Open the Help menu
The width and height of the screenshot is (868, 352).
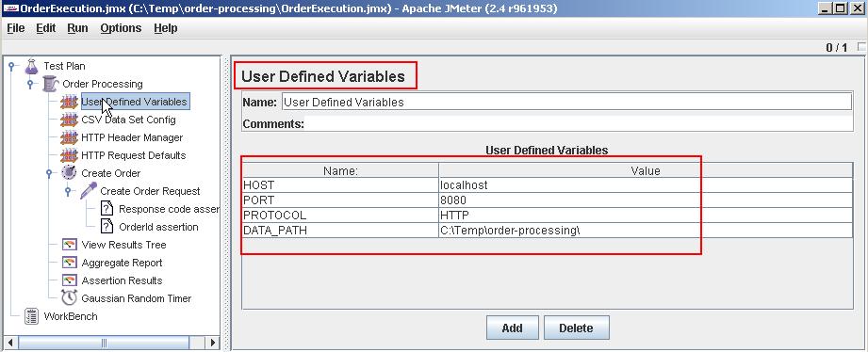coord(166,28)
